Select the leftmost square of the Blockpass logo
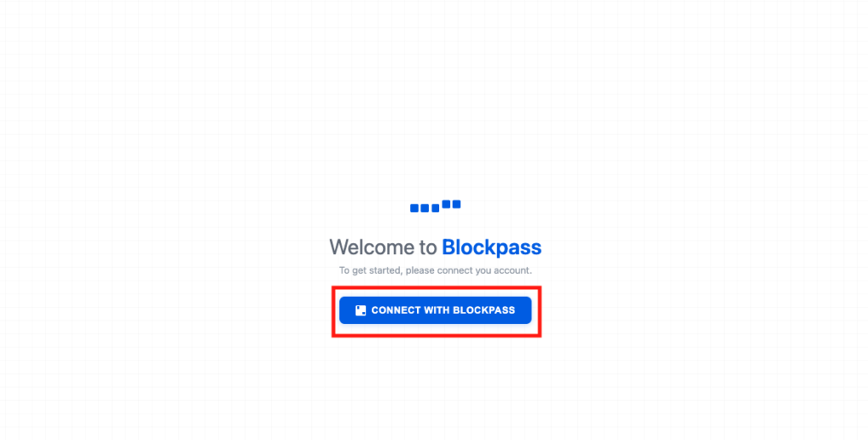 [x=414, y=208]
